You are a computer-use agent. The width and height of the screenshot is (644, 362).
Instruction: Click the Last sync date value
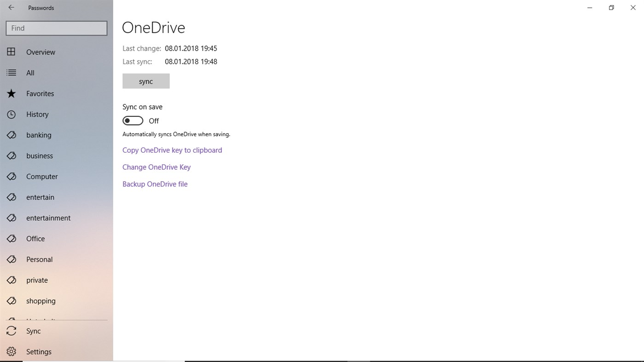[191, 61]
